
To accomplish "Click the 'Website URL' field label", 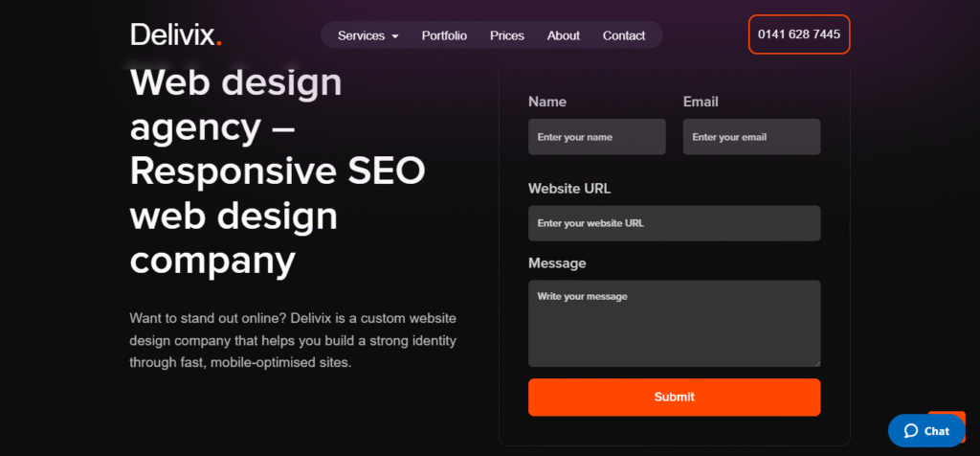I will click(x=568, y=189).
